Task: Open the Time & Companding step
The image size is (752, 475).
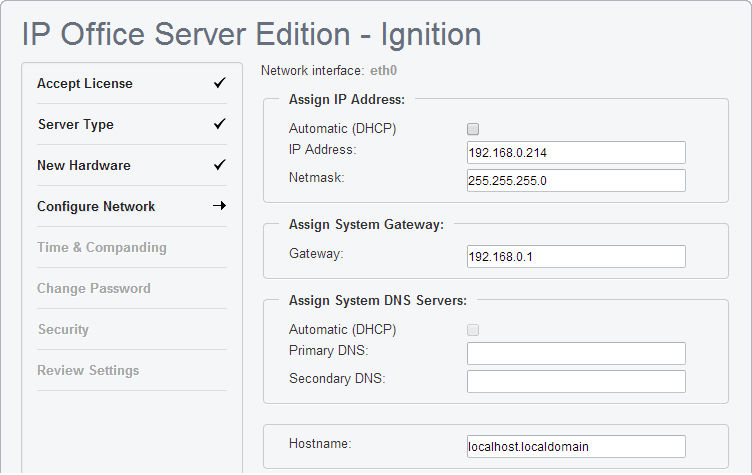Action: [x=102, y=248]
